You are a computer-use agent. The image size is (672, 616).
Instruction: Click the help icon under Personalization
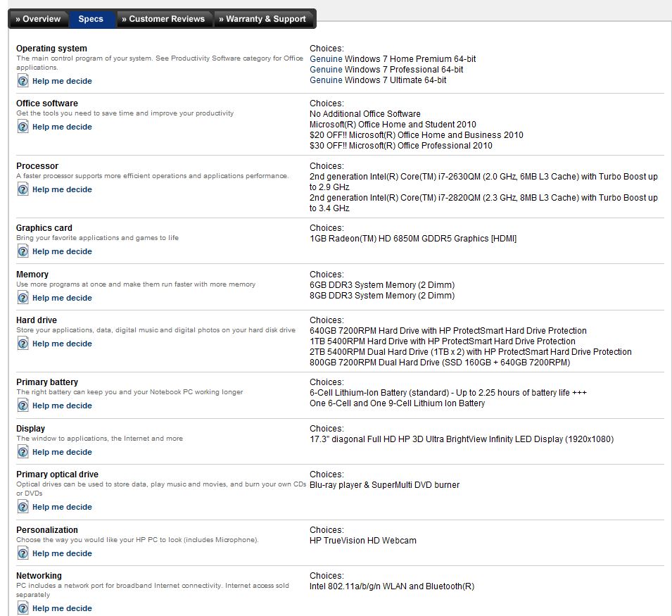tap(23, 553)
